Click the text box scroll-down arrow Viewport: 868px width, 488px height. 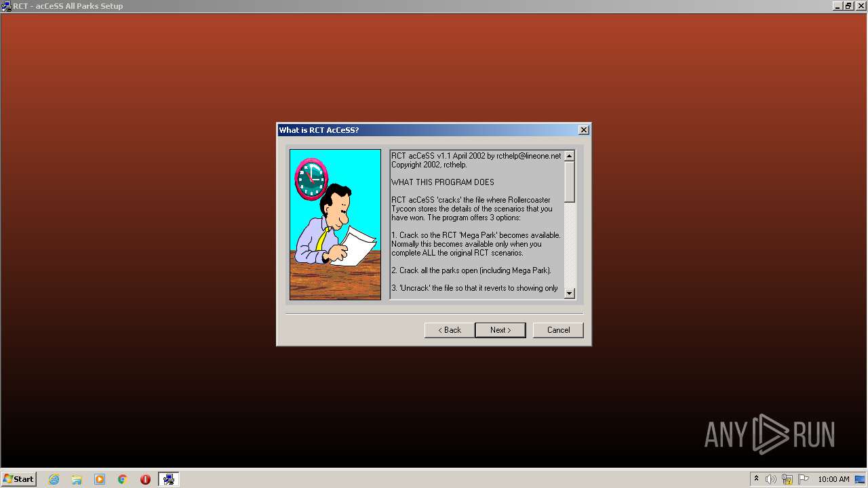[570, 293]
